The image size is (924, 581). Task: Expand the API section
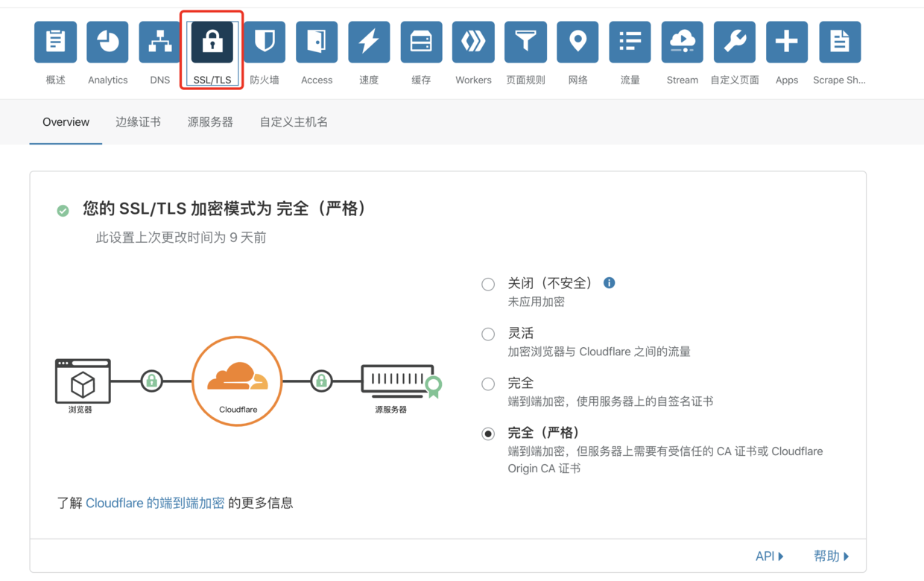click(x=769, y=556)
